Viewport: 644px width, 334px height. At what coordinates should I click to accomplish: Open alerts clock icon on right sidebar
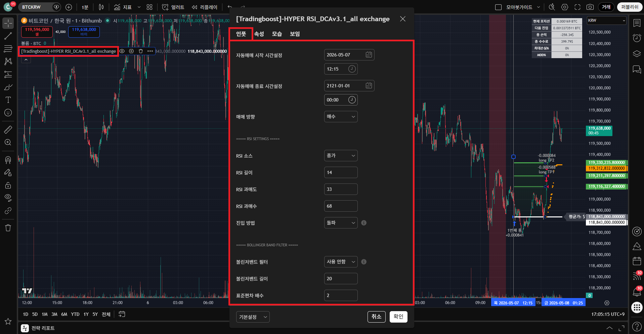(637, 38)
